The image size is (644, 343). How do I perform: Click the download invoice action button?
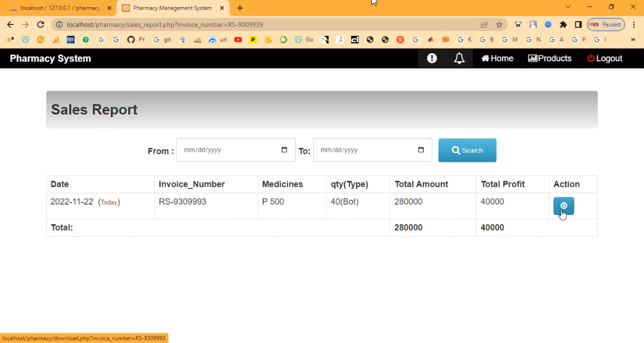click(564, 206)
